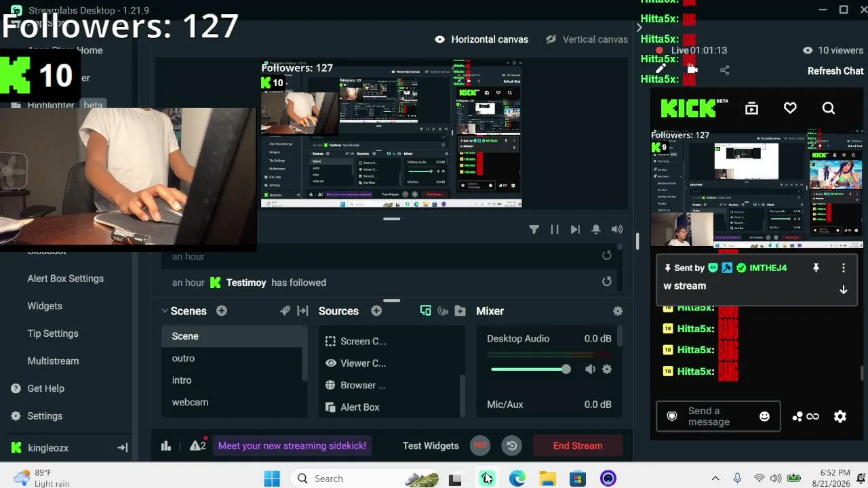Collapse the chat panel chevron
This screenshot has height=488, width=868.
coord(639,28)
